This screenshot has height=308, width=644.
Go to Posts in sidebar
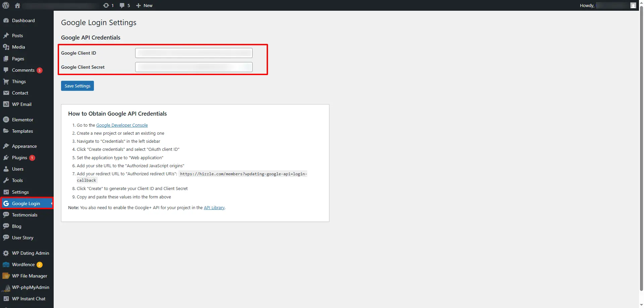click(27, 36)
